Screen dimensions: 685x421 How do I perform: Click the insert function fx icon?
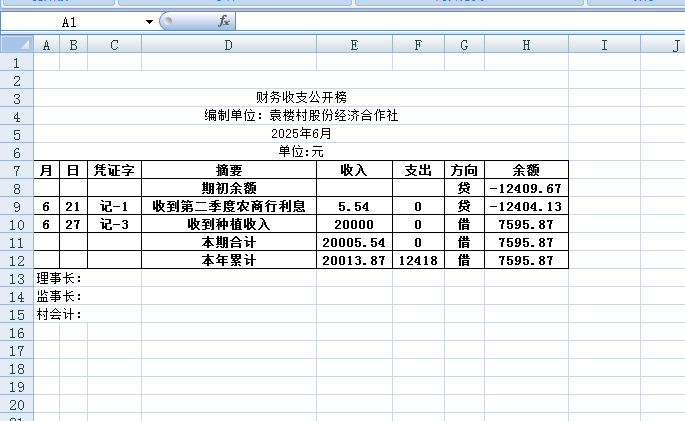pyautogui.click(x=224, y=21)
